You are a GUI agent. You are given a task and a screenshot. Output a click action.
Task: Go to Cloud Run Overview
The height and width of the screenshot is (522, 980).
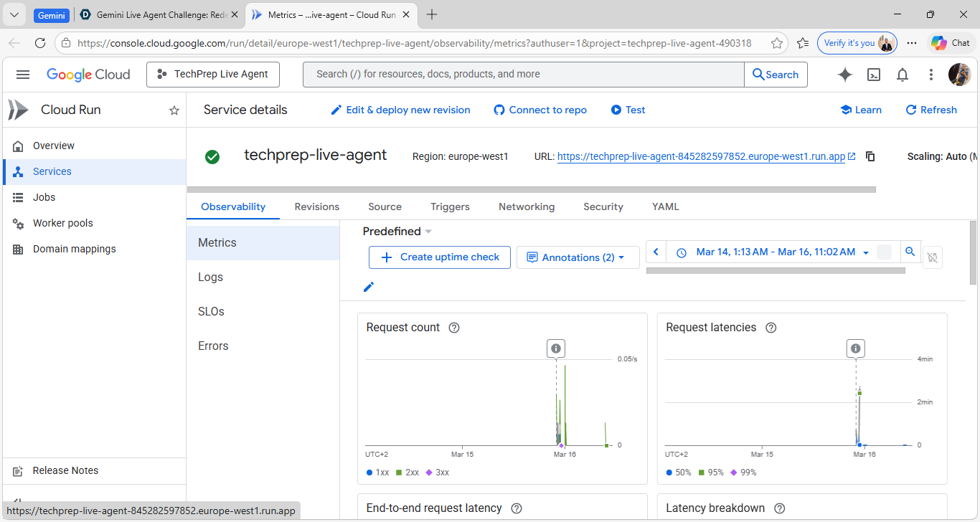94,146
